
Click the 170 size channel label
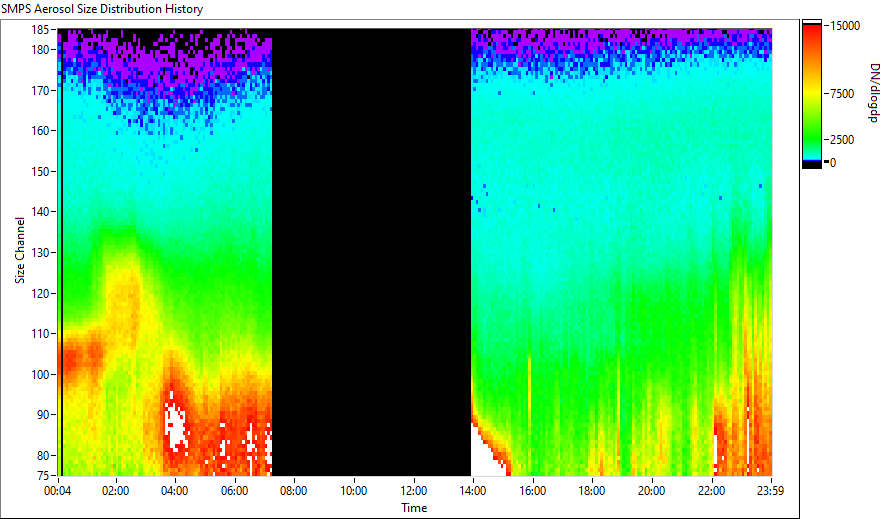pos(41,90)
